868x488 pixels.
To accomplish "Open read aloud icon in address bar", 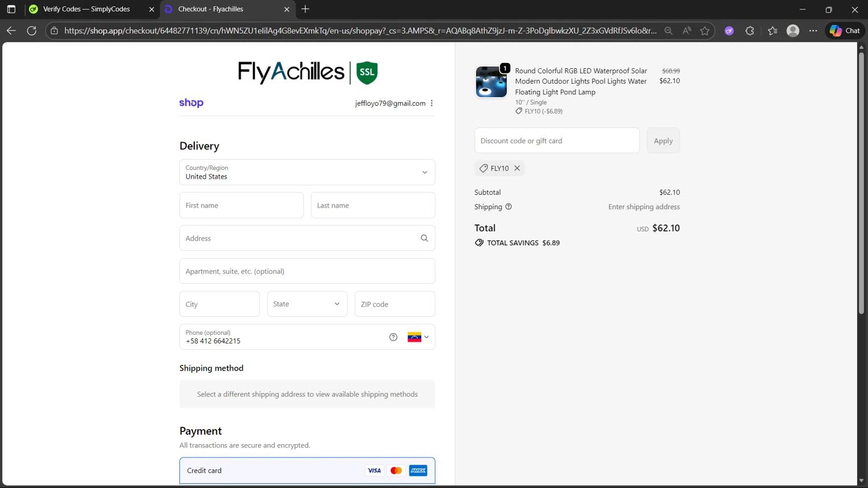I will [686, 31].
